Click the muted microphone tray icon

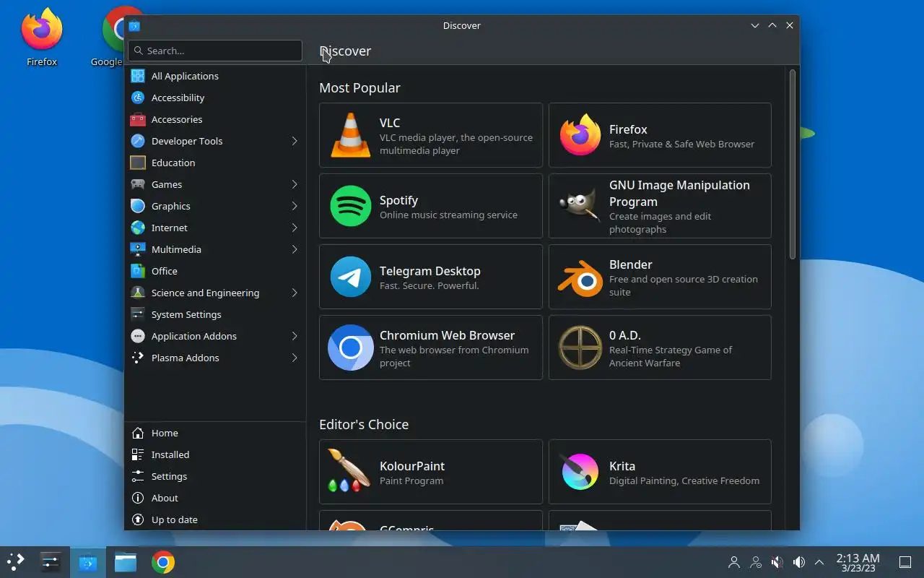coord(777,562)
